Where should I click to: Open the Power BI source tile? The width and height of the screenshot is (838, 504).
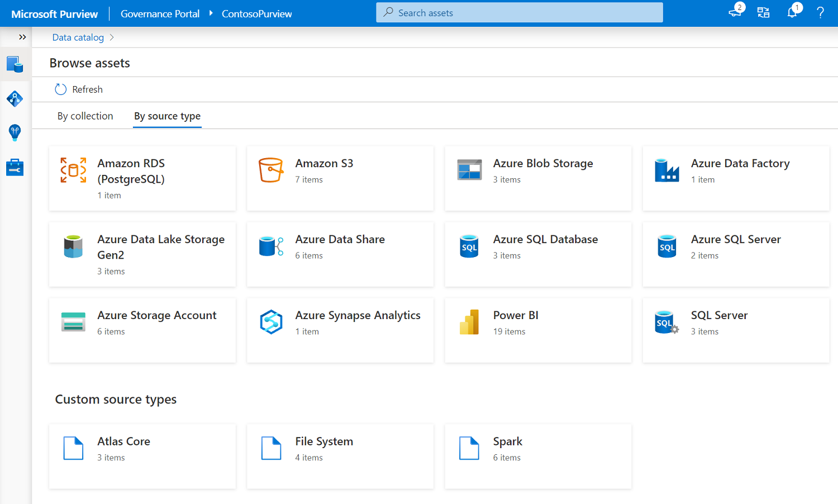tap(537, 330)
